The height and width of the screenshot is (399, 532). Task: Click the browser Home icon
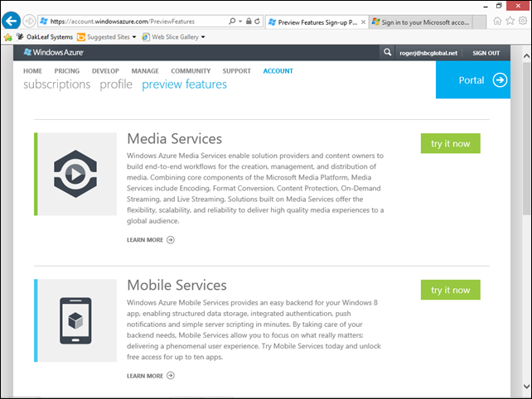tap(497, 21)
